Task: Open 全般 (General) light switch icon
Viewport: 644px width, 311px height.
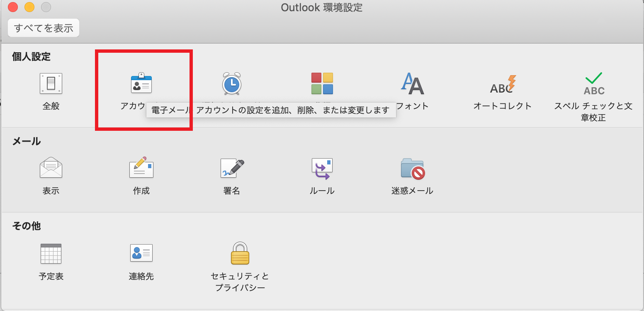Action: click(x=51, y=83)
